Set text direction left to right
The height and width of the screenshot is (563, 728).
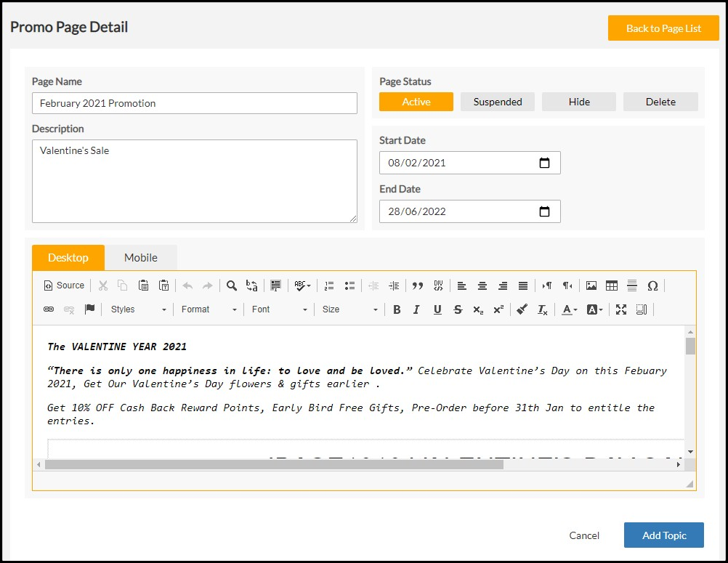point(547,285)
